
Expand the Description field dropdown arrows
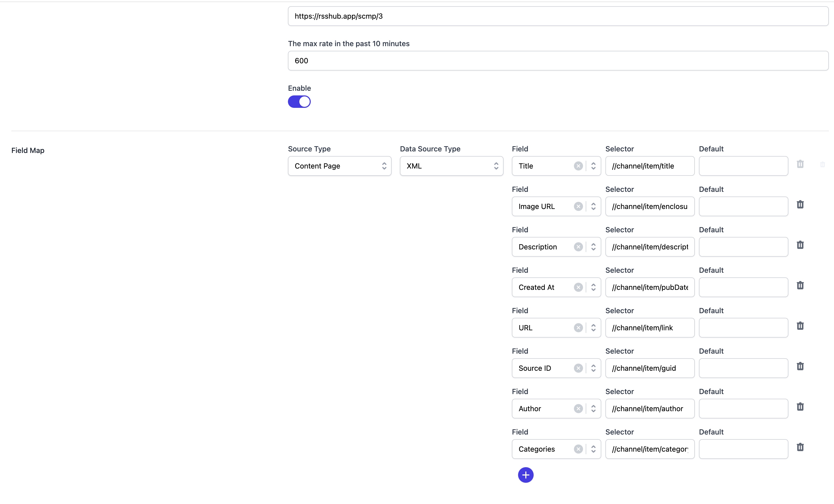[593, 247]
